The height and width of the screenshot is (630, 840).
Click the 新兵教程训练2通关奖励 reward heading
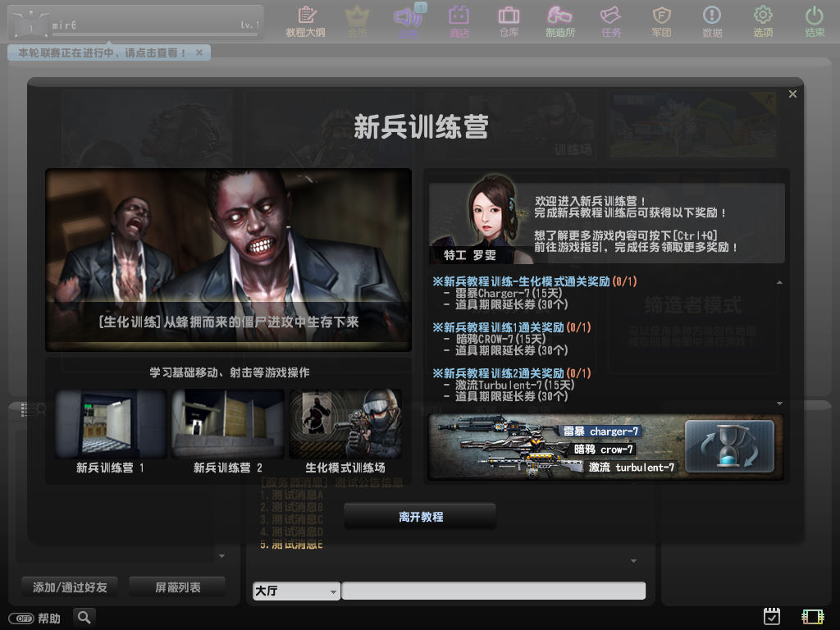point(512,373)
